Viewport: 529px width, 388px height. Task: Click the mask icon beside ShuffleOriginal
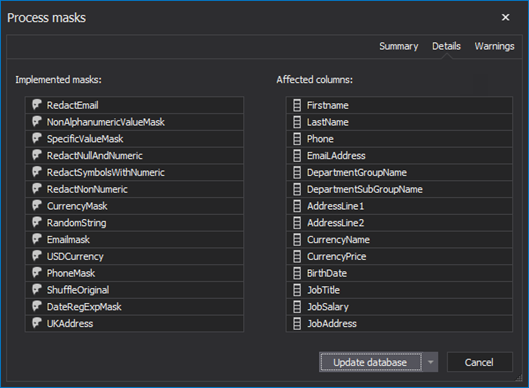coord(37,289)
